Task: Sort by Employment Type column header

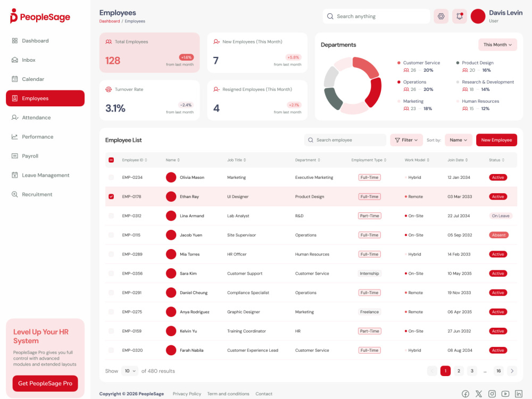Action: pos(369,160)
